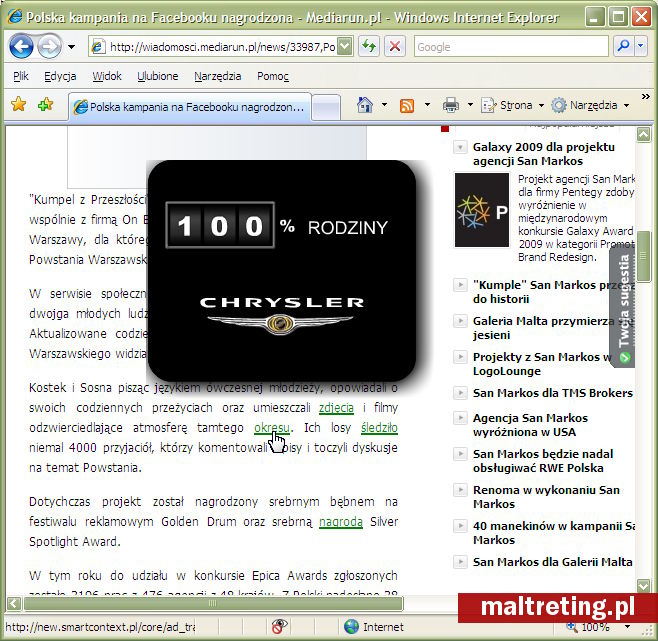658x641 pixels.
Task: Click the Chrysler ad popup
Action: [x=282, y=271]
